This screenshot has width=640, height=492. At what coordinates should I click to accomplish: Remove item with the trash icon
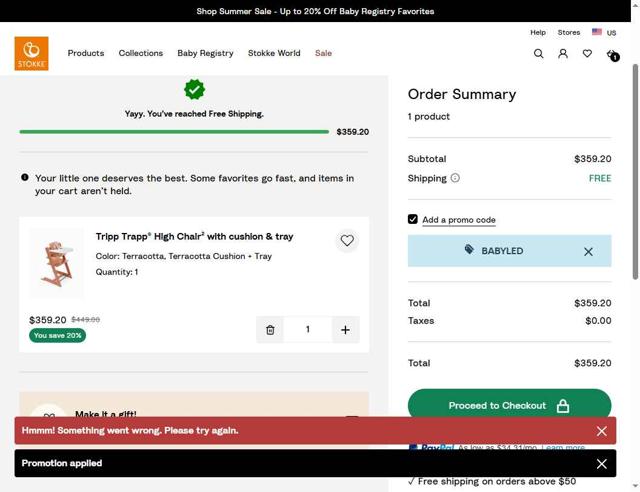[x=270, y=329]
